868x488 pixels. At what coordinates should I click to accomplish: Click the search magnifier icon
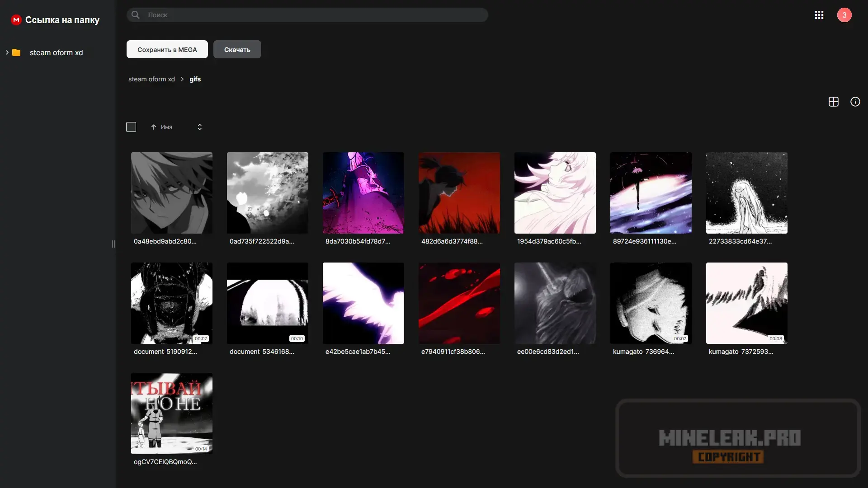point(135,15)
